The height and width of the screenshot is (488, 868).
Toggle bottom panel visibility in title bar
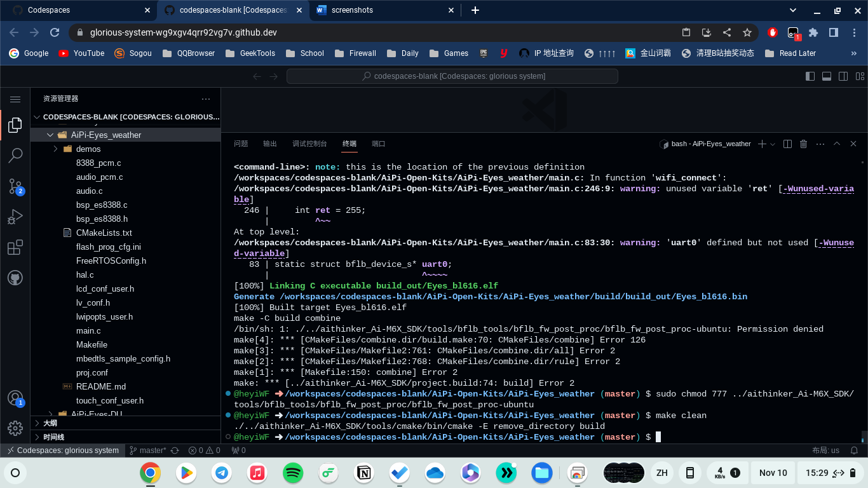coord(827,76)
